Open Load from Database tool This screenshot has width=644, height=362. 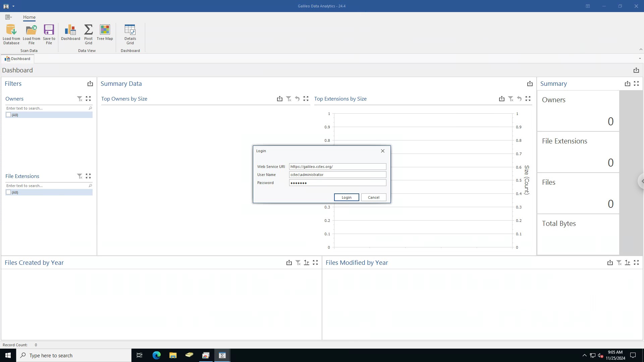tap(11, 34)
